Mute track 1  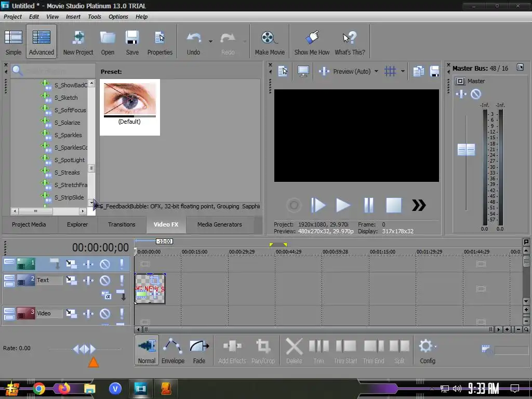[105, 264]
